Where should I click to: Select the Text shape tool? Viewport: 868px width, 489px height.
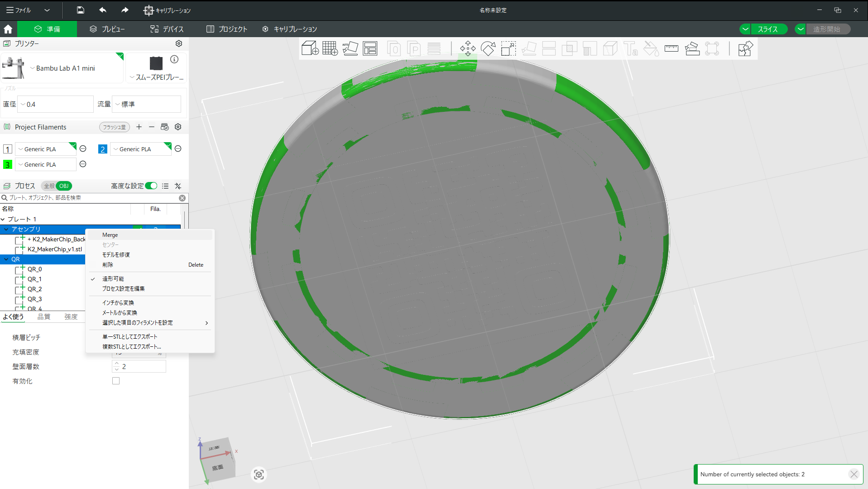631,48
